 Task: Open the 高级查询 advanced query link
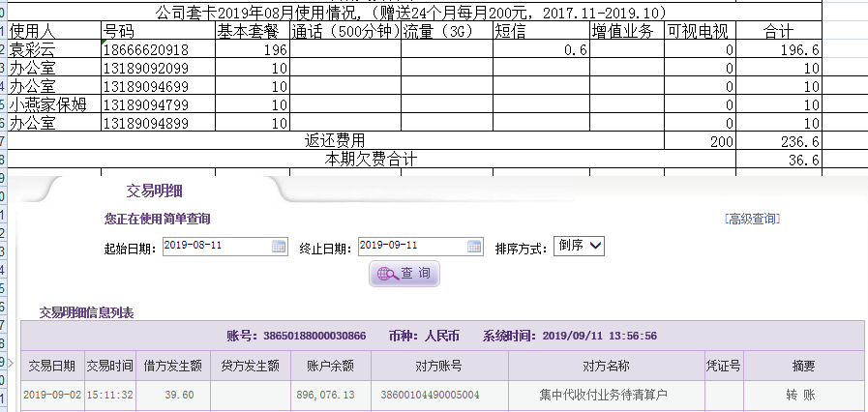(752, 219)
